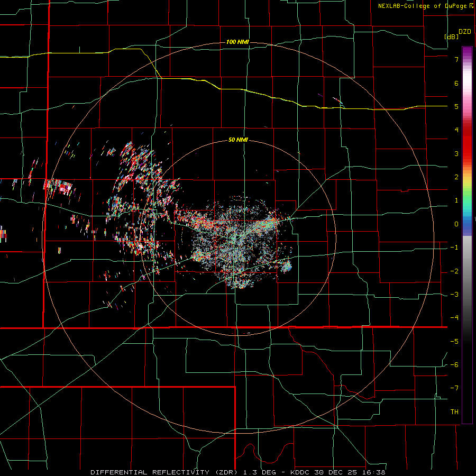Click the 3 value on the color scale
The image size is (476, 476).
[456, 153]
